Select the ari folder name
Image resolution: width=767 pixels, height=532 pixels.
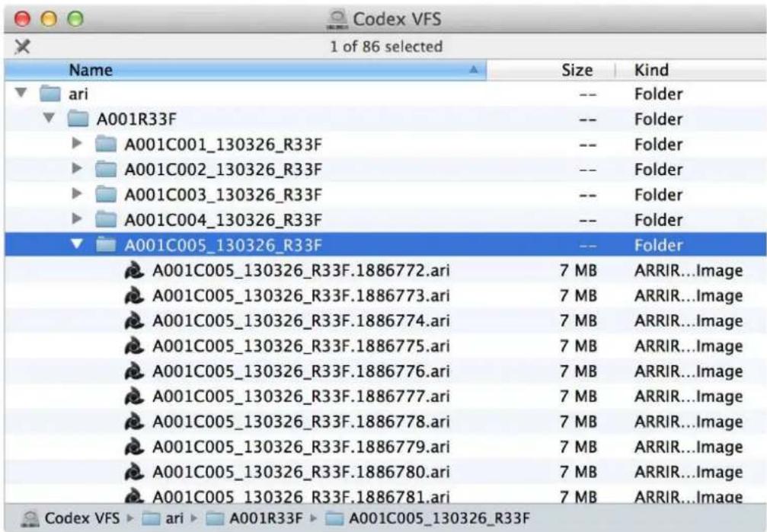pyautogui.click(x=78, y=94)
